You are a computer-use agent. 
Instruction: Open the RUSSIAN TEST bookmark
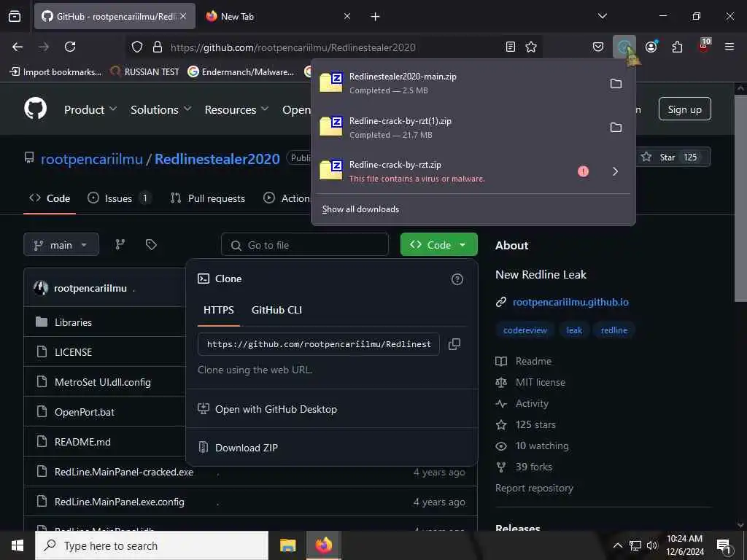coord(144,72)
